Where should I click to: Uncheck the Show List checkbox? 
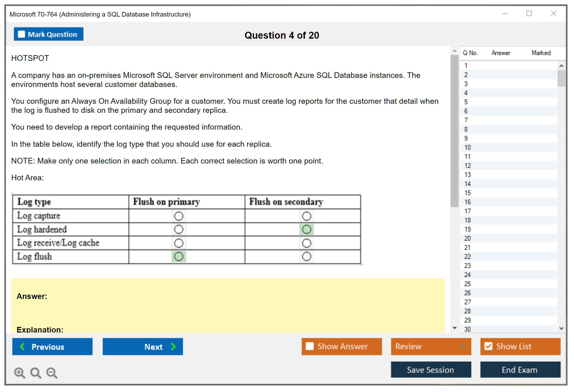[488, 346]
